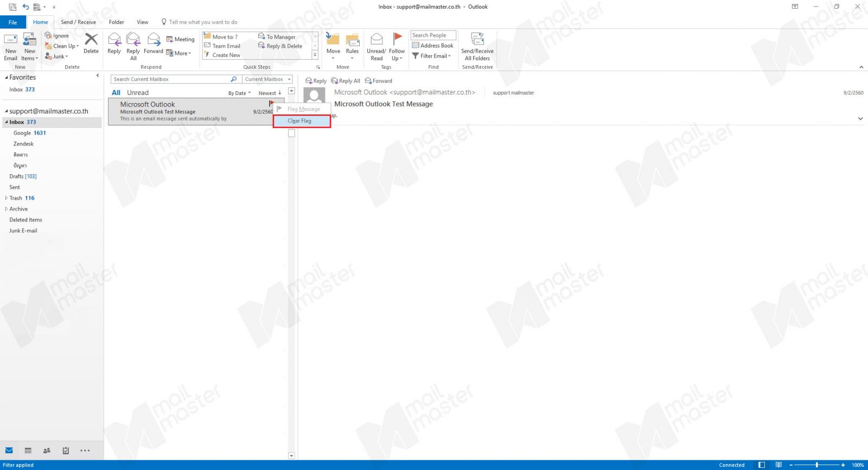The height and width of the screenshot is (470, 868).
Task: Open the New Items menu
Action: [x=30, y=47]
